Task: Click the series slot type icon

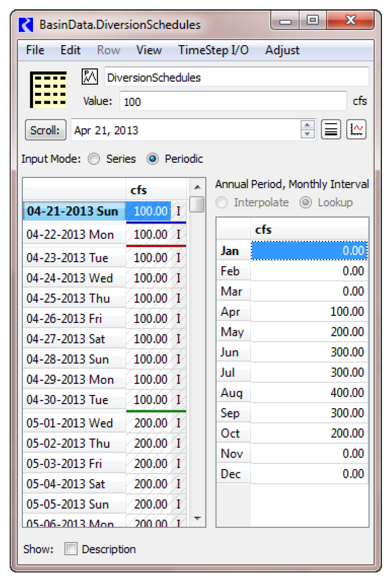Action: [x=89, y=77]
